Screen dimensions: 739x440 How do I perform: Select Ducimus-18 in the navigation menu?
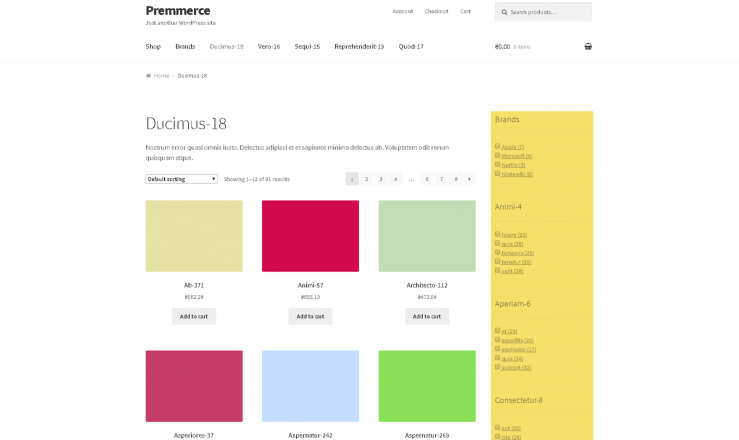click(x=227, y=47)
